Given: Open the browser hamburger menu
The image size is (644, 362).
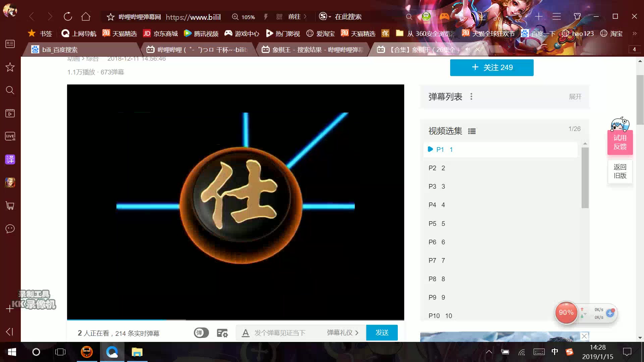Looking at the screenshot, I should 556,16.
